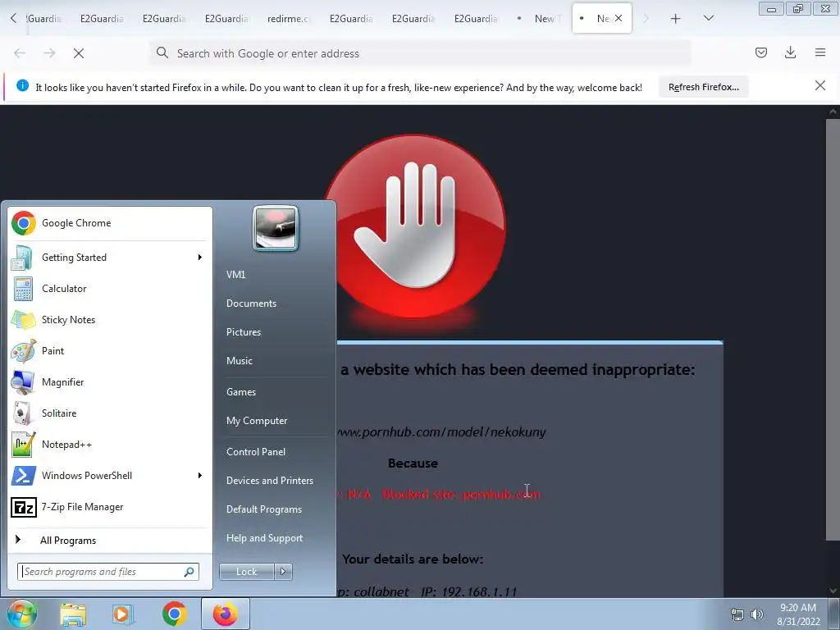Open Games from the Start menu
Viewport: 840px width, 630px height.
[x=241, y=392]
